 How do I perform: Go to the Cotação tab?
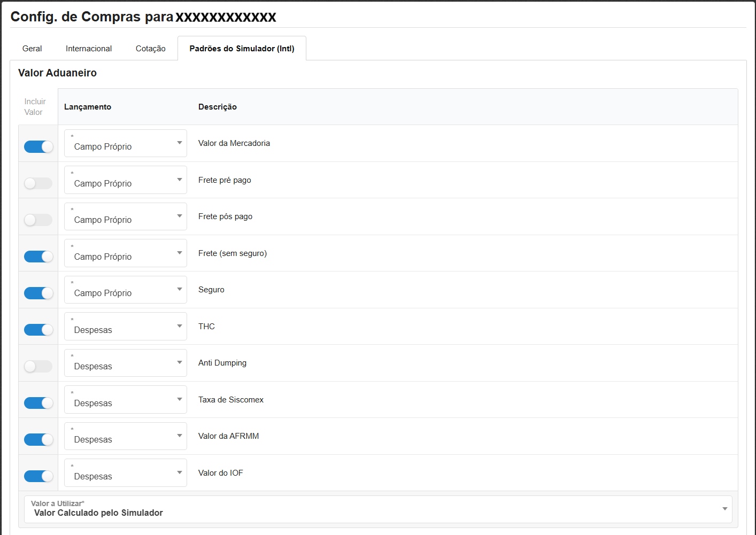point(151,49)
